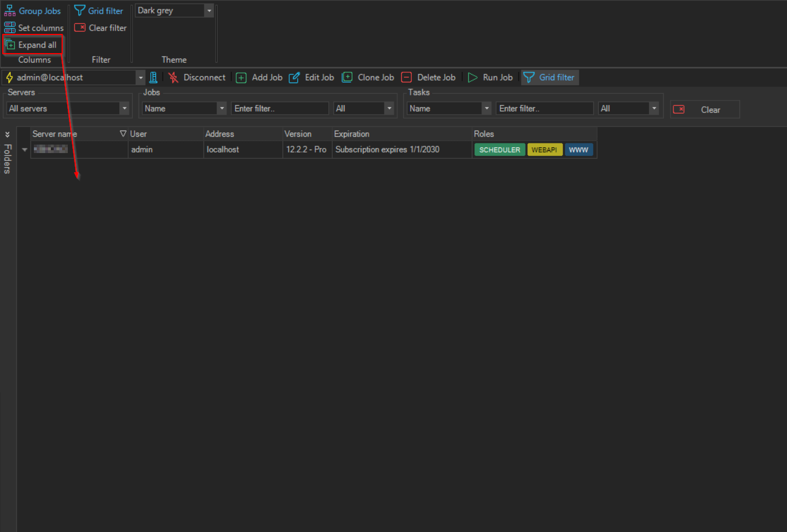
Task: Click Delete Job in the toolbar
Action: [x=429, y=77]
